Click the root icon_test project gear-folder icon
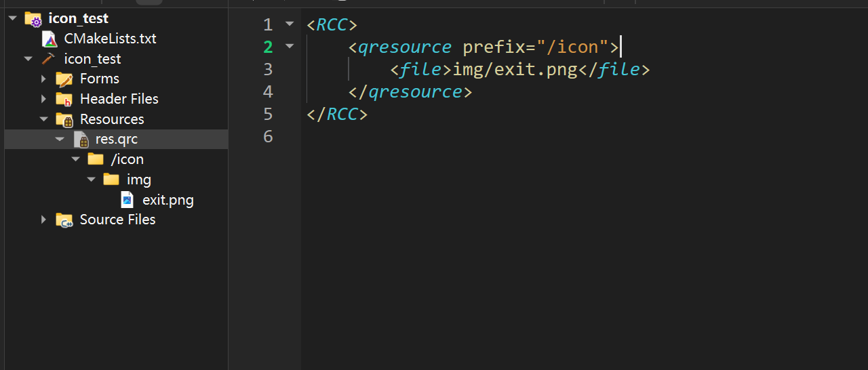 [33, 19]
